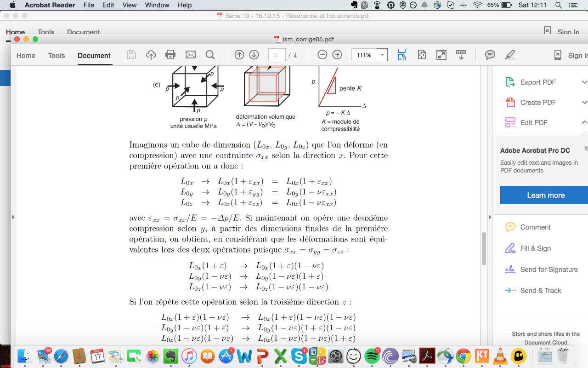Open the Find text magnifier tool
588x368 pixels.
(x=210, y=55)
